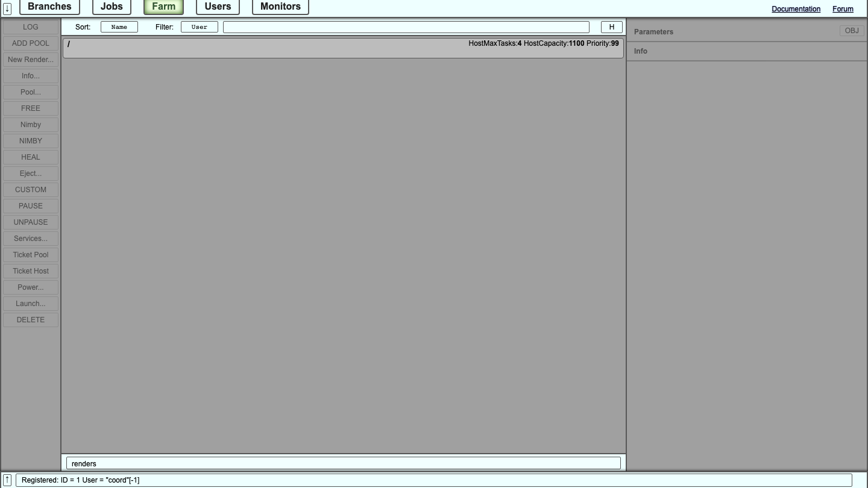Click the down arrow icon in header

(7, 8)
